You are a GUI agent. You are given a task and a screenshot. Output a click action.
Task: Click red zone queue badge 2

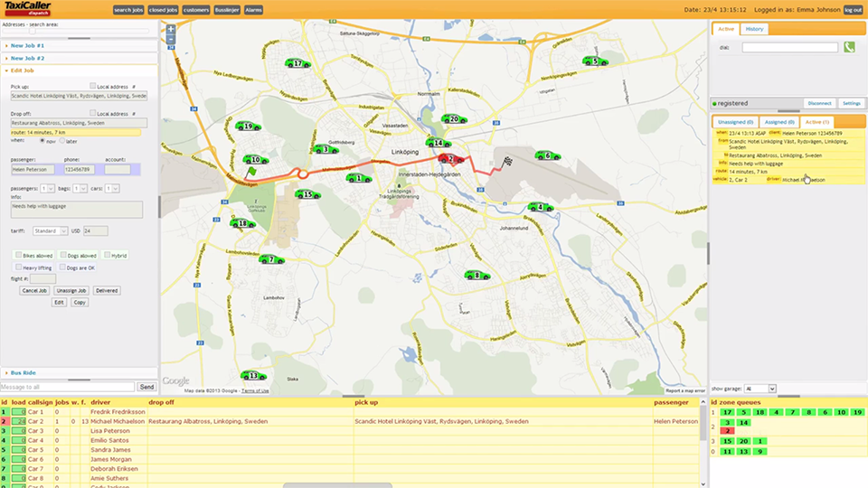coord(727,430)
